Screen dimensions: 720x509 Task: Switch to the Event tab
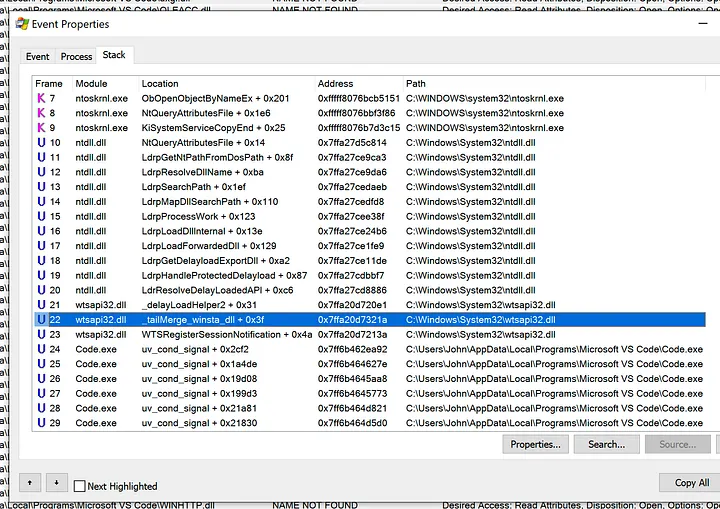(x=38, y=57)
